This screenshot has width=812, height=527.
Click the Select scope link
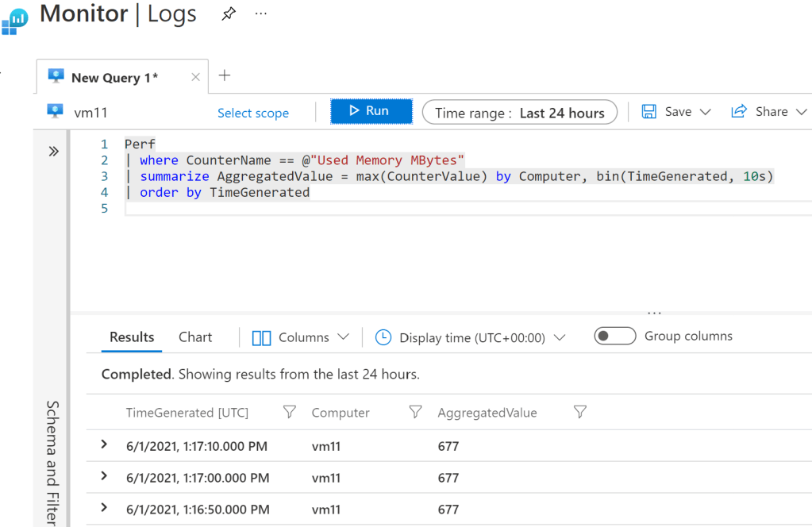[253, 113]
